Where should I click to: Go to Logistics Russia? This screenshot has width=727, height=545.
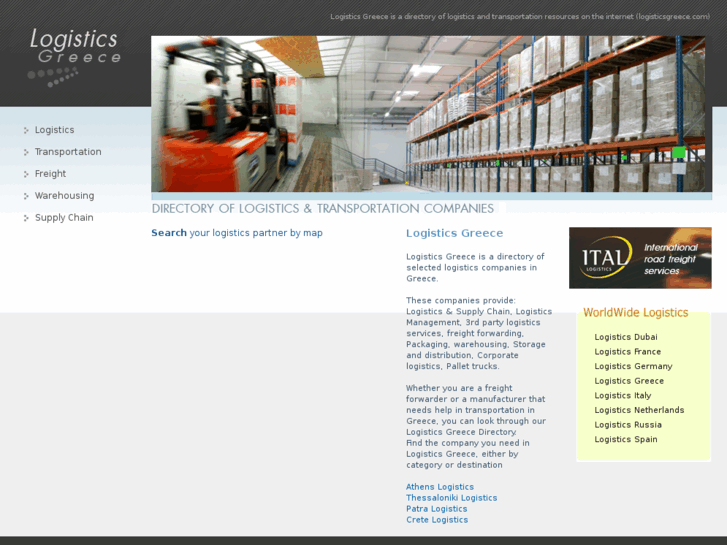click(x=628, y=424)
